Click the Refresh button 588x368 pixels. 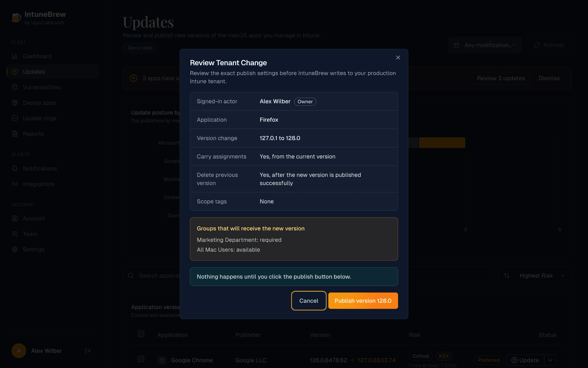(x=549, y=45)
